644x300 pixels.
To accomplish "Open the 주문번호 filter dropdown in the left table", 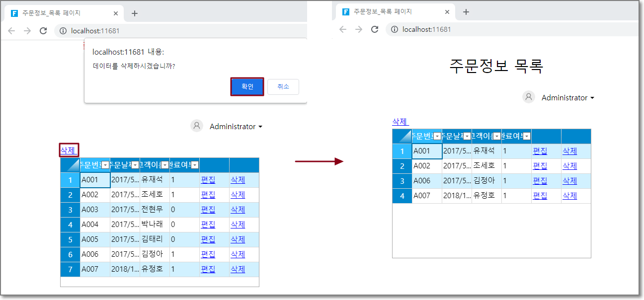I will click(105, 165).
